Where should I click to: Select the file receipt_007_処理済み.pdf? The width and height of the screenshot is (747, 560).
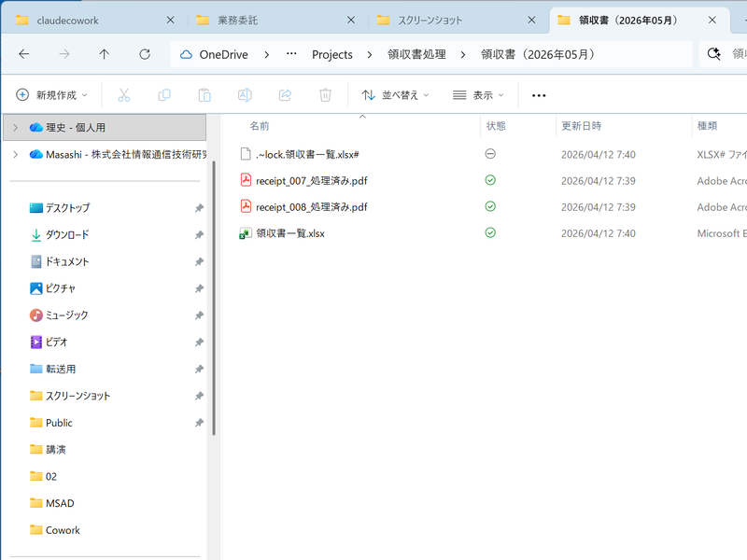tap(308, 180)
